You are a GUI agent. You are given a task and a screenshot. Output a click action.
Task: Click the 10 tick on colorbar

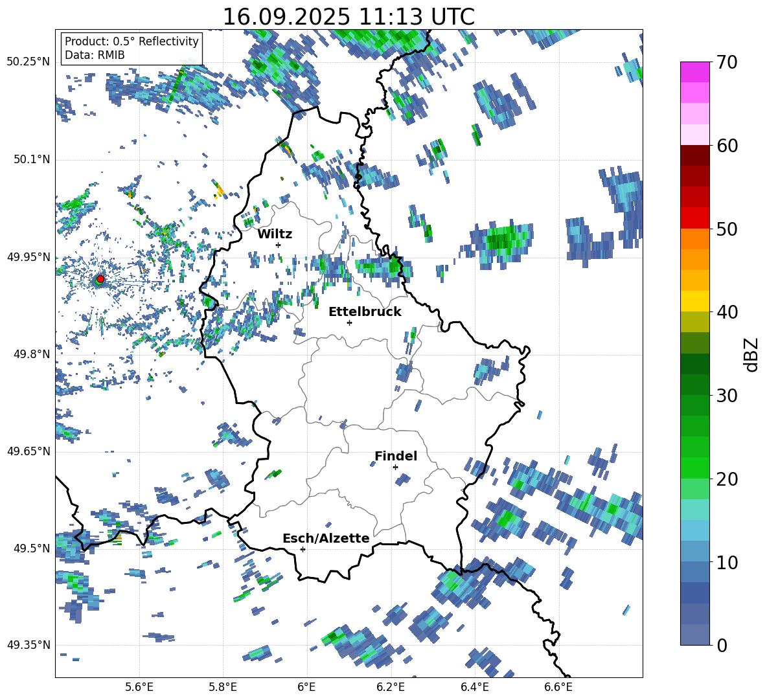[x=727, y=562]
